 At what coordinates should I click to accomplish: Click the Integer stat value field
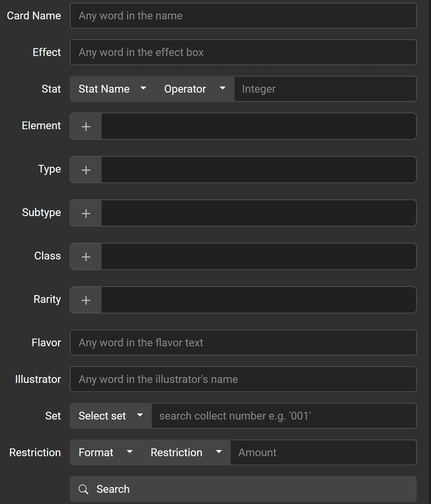click(x=325, y=89)
